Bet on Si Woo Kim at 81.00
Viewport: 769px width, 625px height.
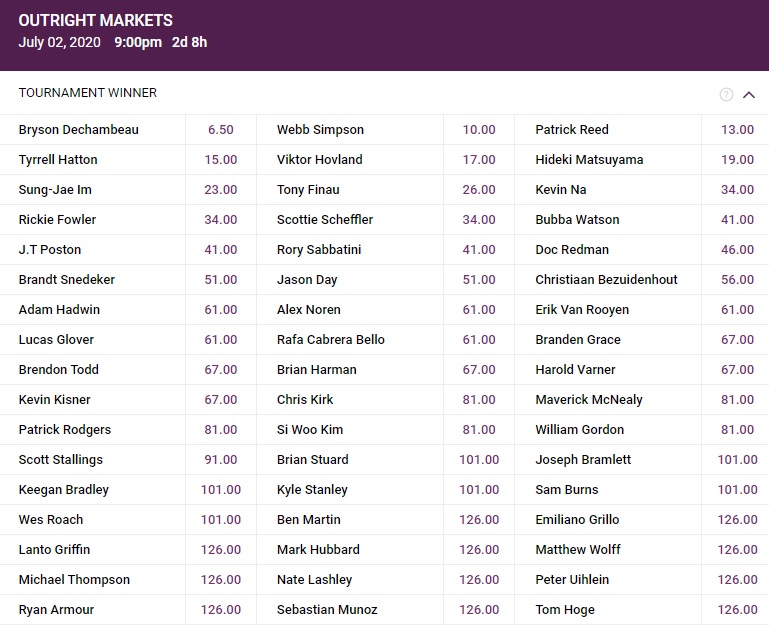coord(479,429)
